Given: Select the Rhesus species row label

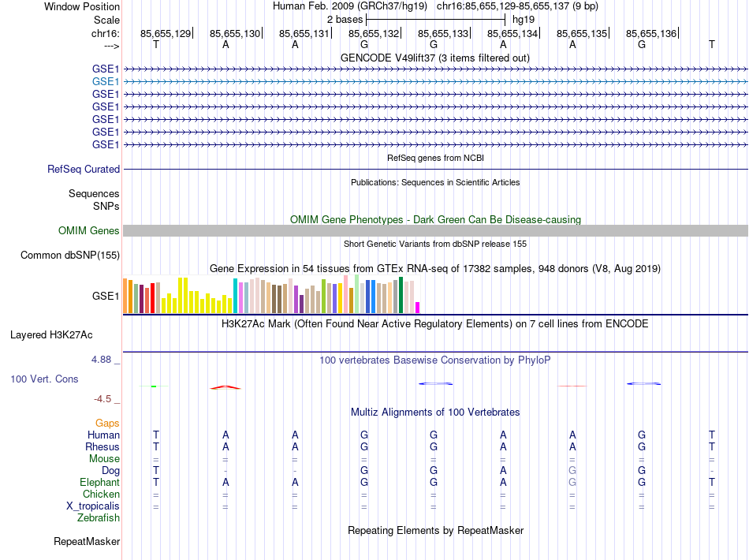Looking at the screenshot, I should pos(102,447).
